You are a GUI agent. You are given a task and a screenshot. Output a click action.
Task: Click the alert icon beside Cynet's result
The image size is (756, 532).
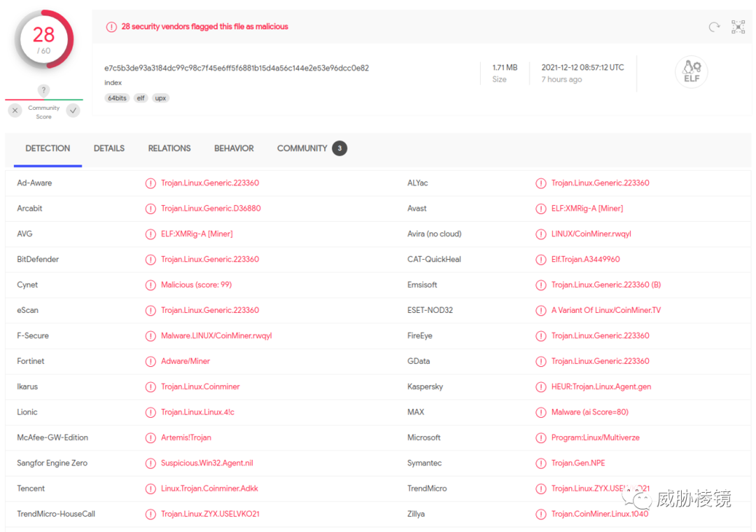click(x=150, y=285)
